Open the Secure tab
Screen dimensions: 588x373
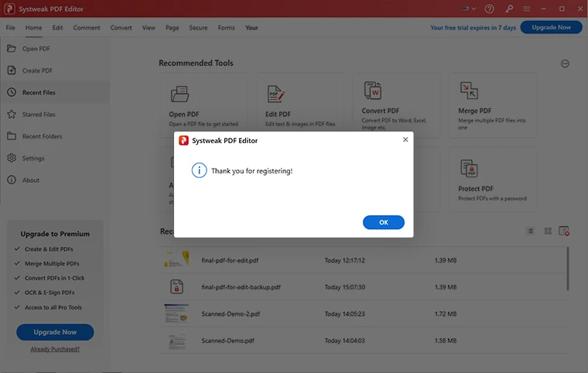click(198, 27)
